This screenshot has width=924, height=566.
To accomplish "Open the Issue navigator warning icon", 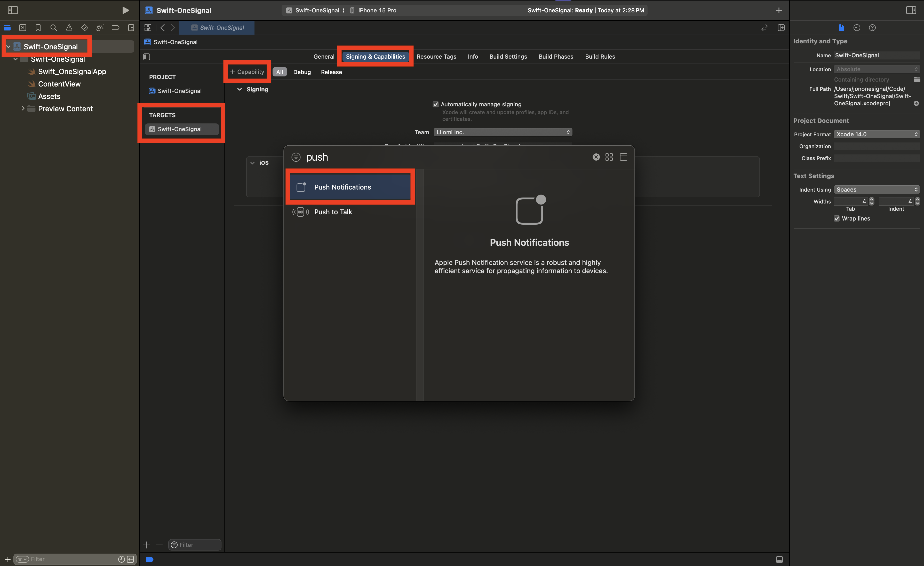I will point(69,28).
